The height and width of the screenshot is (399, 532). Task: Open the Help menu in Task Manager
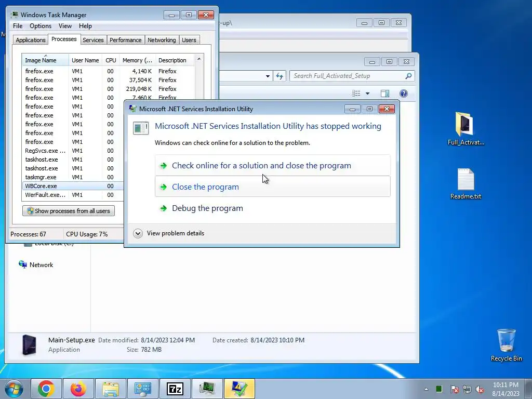tap(85, 26)
